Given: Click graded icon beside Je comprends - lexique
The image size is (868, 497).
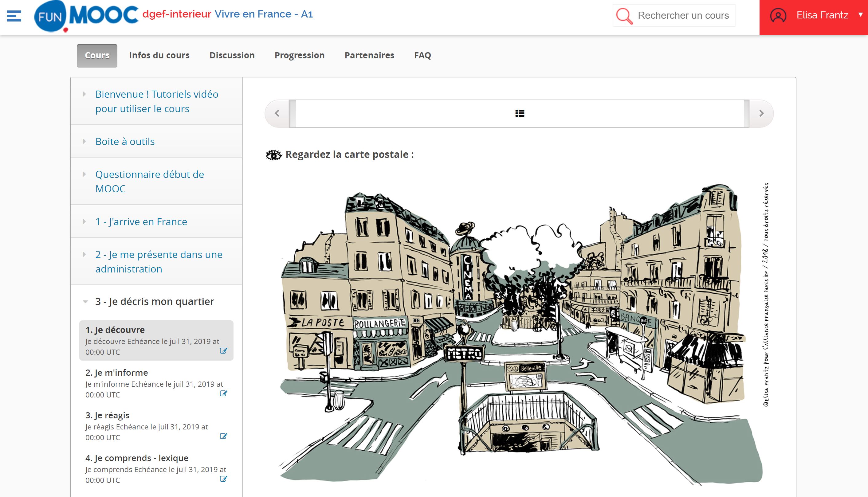Looking at the screenshot, I should coord(224,479).
